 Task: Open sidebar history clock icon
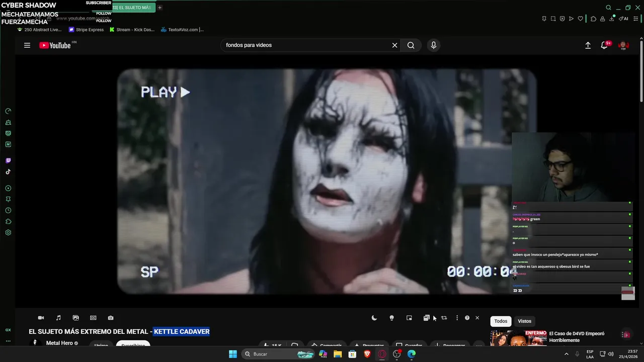click(x=8, y=211)
